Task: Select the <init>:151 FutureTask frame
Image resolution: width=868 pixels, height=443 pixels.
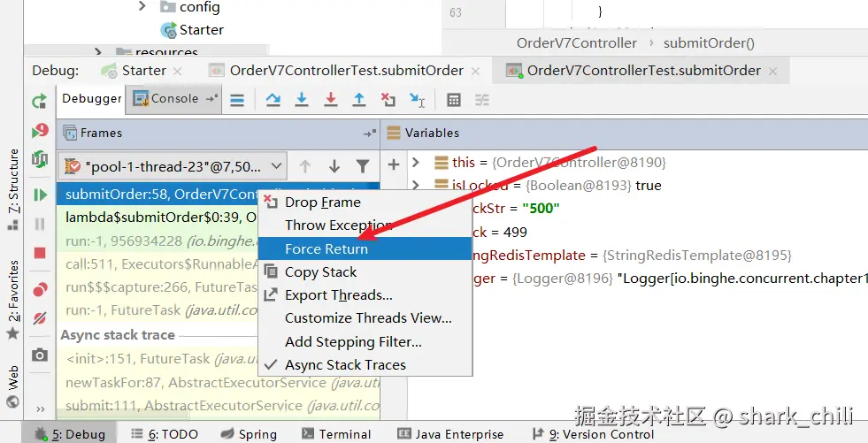Action: tap(157, 360)
